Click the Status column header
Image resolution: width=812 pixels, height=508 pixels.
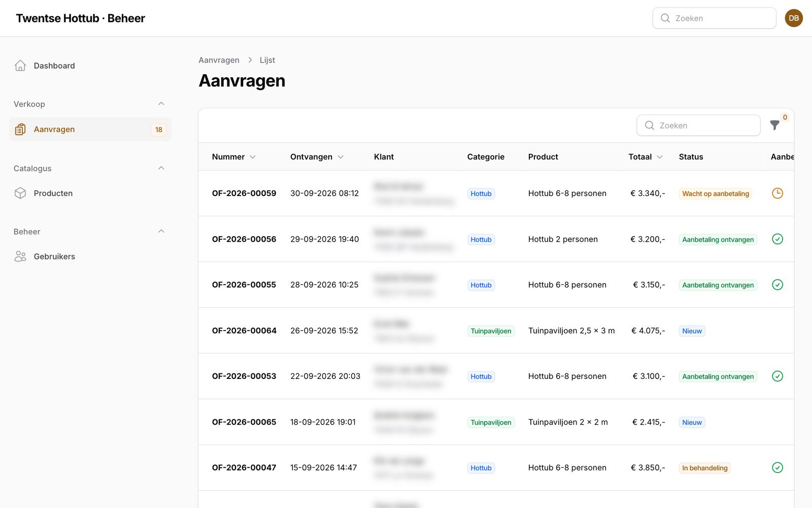click(x=691, y=157)
